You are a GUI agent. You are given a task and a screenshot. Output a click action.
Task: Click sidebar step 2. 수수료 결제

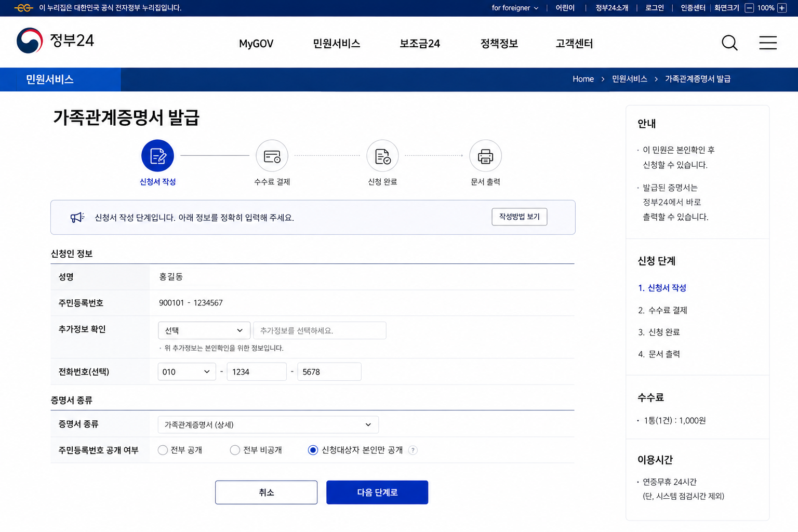(662, 310)
